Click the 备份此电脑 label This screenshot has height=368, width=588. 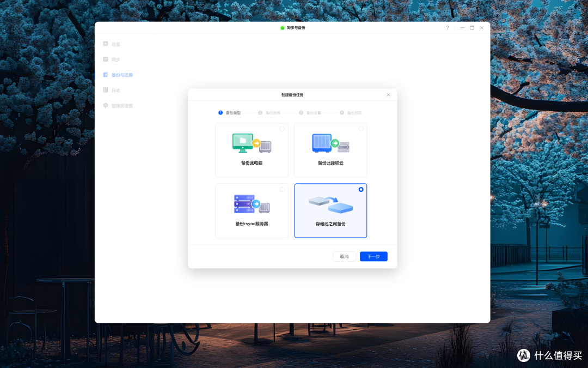click(x=252, y=163)
